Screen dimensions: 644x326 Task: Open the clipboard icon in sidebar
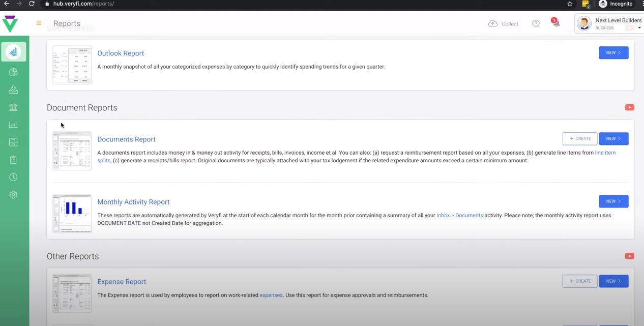click(13, 160)
